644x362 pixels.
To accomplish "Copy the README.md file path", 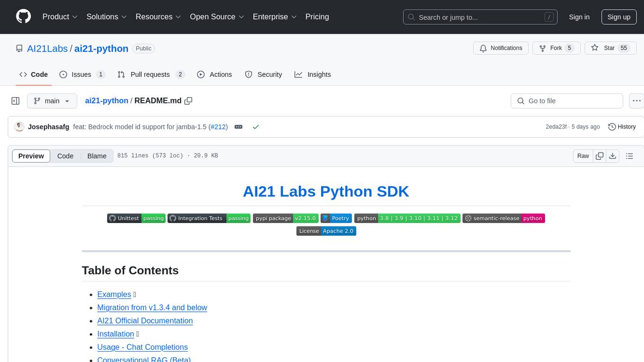I will coord(188,101).
